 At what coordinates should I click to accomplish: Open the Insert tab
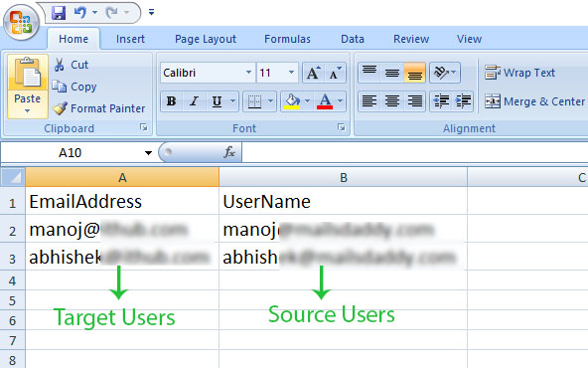[130, 39]
